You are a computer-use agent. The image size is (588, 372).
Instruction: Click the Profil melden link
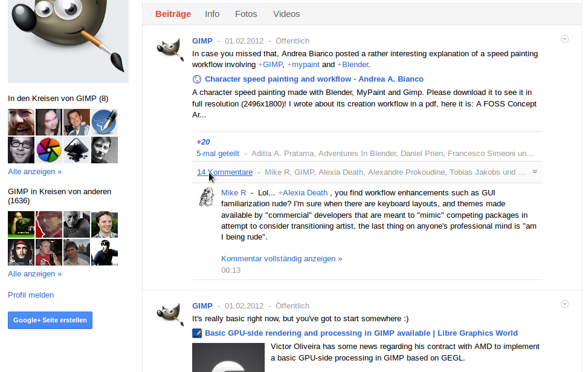31,295
